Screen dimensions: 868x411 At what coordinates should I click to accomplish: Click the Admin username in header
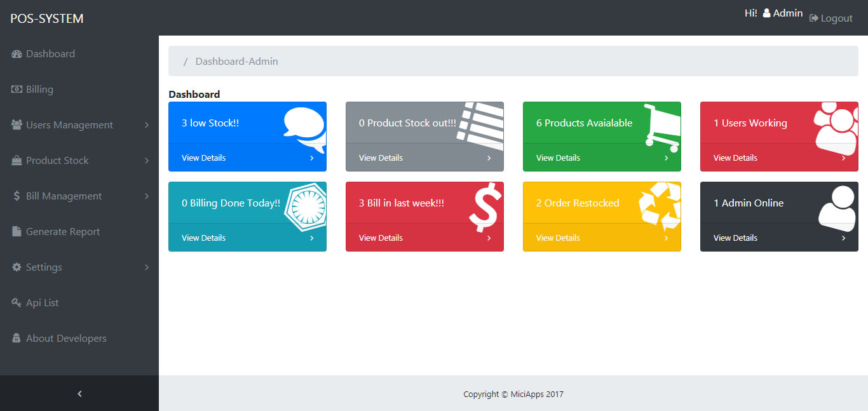click(788, 13)
